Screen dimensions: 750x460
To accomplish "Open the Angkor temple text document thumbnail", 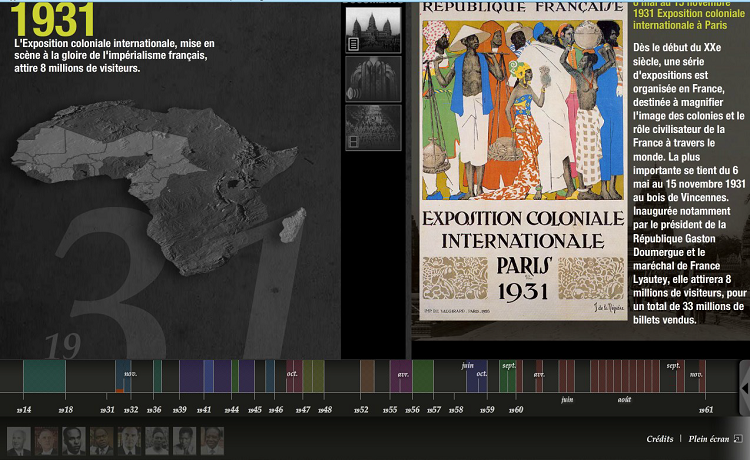I will (373, 29).
